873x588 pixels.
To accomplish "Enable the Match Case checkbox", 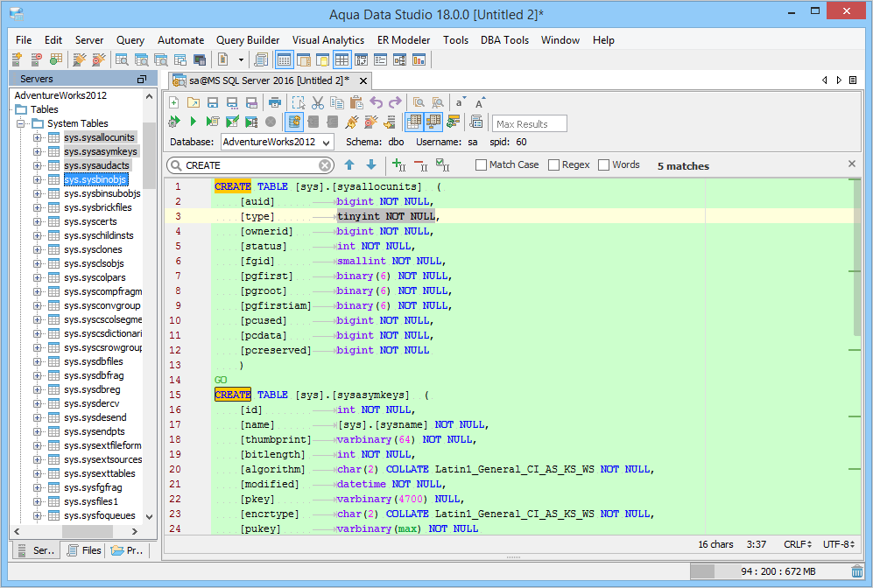I will coord(482,164).
